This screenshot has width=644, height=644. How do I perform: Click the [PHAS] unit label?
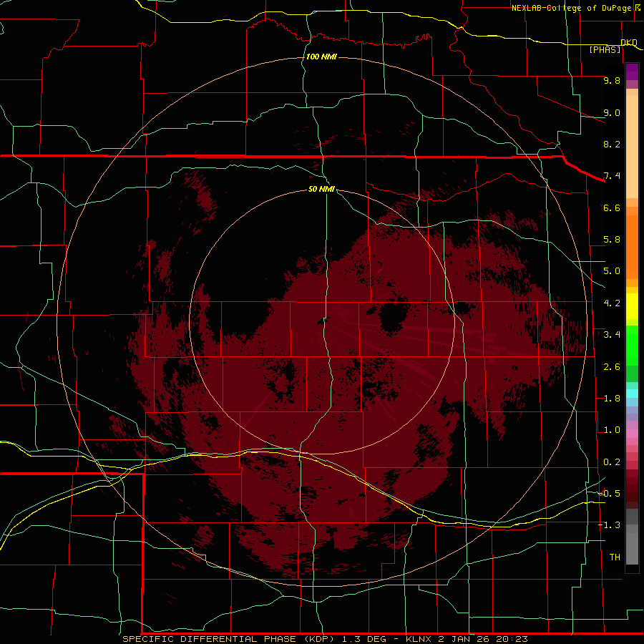click(x=605, y=49)
